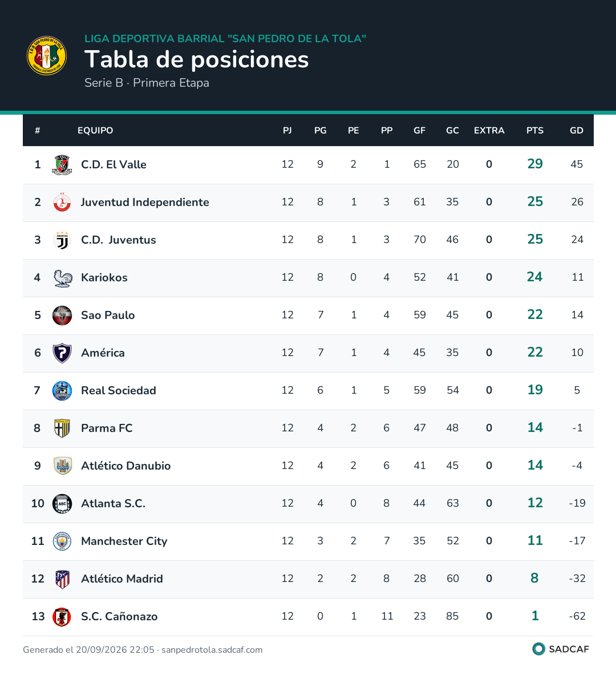Click the C.D. El Valle team crest
Image resolution: width=616 pixels, height=679 pixels.
click(62, 165)
